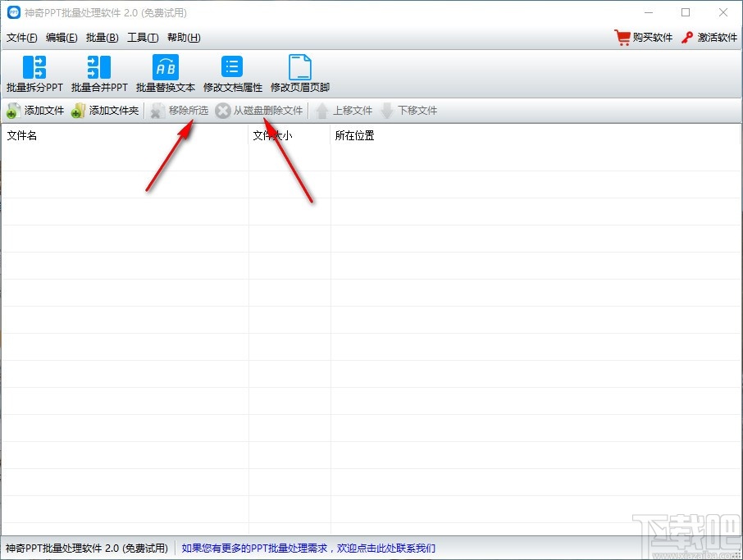Click the 添加文件夹 button label
The width and height of the screenshot is (743, 560).
(x=114, y=111)
